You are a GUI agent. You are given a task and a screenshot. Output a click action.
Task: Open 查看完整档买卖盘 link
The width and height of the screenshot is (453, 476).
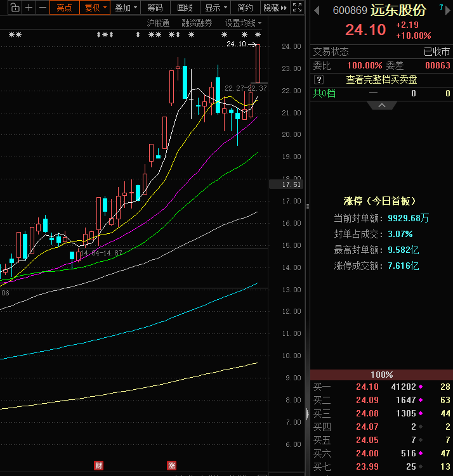click(381, 79)
